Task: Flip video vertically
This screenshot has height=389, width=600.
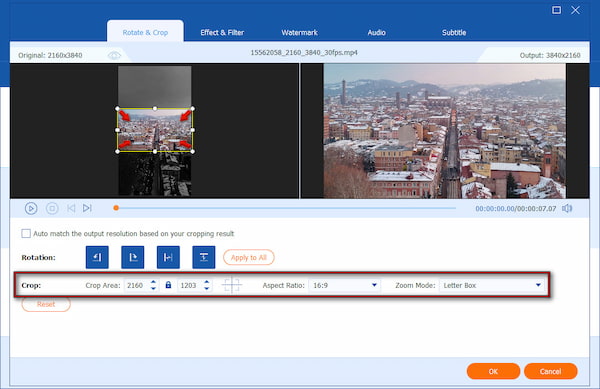Action: (204, 257)
